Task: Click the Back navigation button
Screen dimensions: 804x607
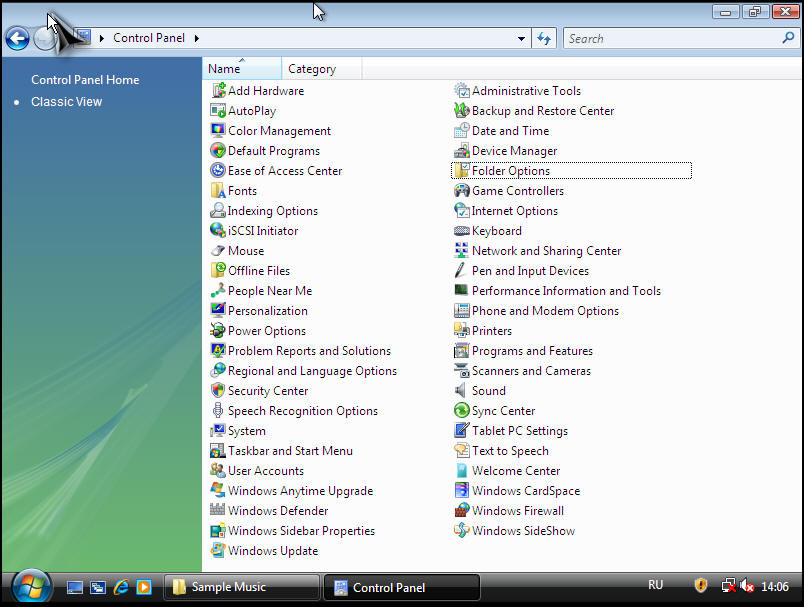Action: [17, 39]
